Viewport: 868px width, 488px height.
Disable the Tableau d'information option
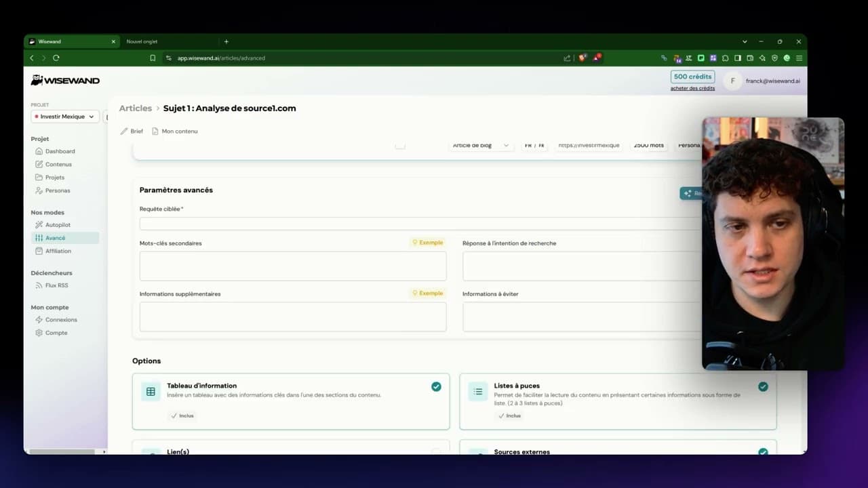tap(436, 386)
